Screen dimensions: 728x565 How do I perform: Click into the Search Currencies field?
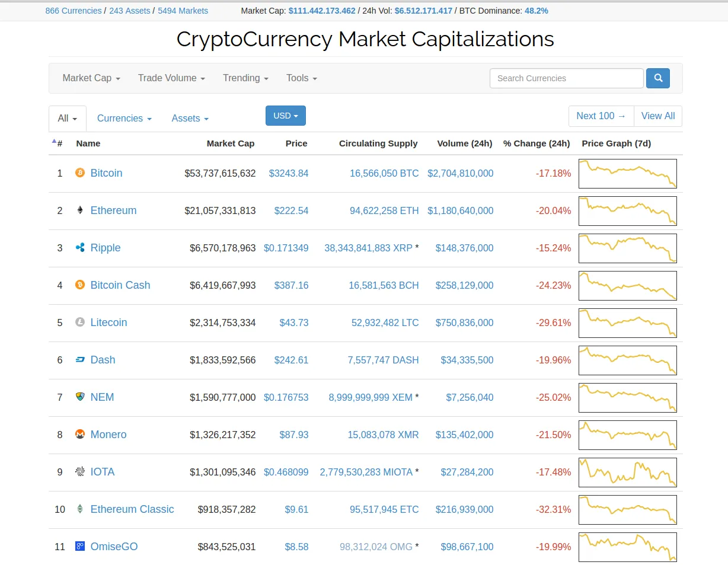566,78
